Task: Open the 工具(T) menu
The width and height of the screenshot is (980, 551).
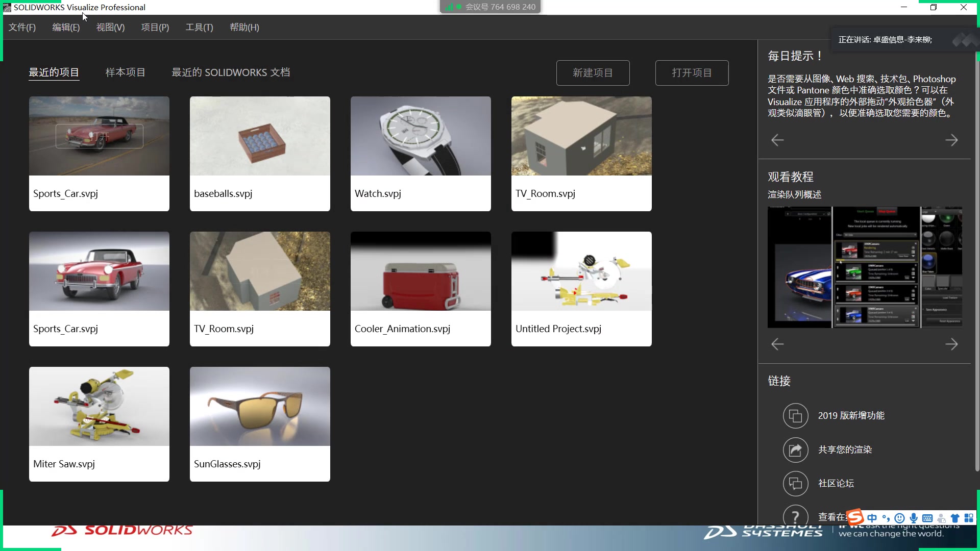Action: coord(199,27)
